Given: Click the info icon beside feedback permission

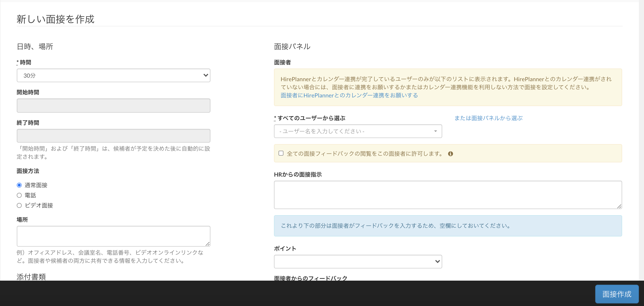Looking at the screenshot, I should coord(450,154).
